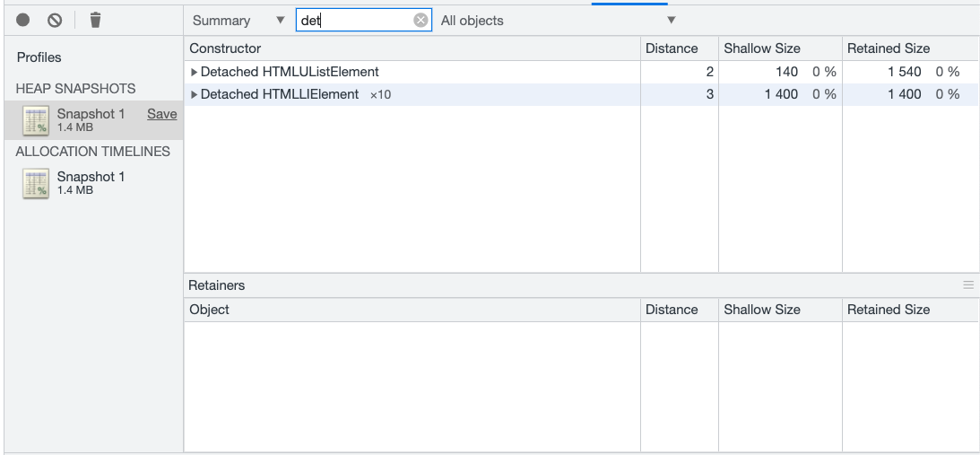
Task: Open the Retainers panel menu icon
Action: point(968,285)
